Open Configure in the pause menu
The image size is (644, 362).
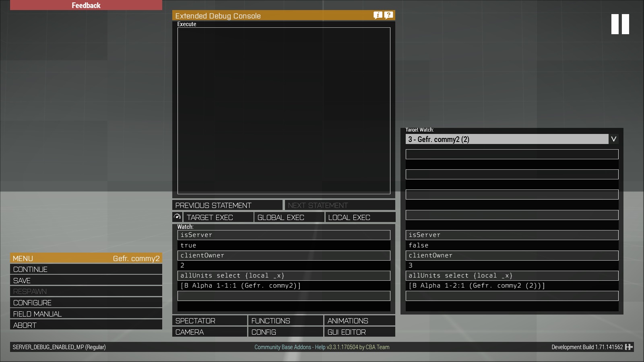(86, 302)
